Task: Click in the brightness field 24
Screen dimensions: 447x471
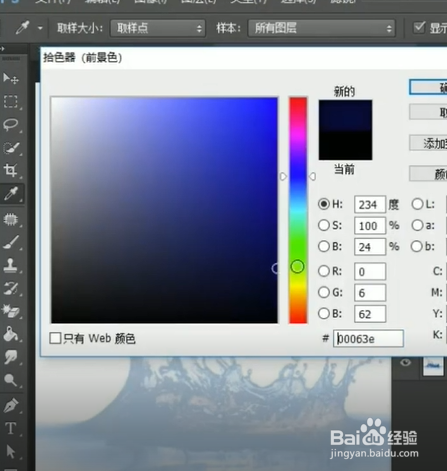Action: pos(370,247)
